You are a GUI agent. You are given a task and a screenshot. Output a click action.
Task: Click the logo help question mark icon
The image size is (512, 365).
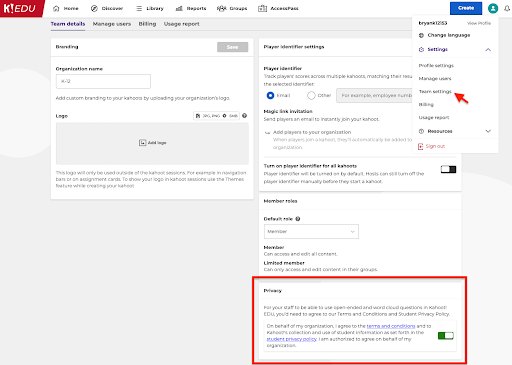click(244, 116)
